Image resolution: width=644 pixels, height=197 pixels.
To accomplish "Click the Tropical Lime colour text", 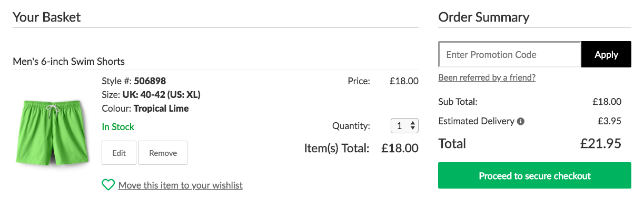I will [x=161, y=109].
